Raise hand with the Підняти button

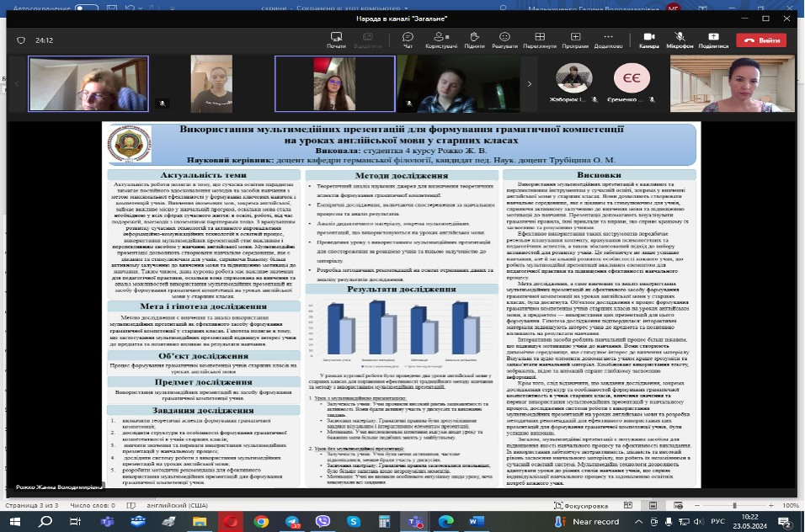[474, 40]
